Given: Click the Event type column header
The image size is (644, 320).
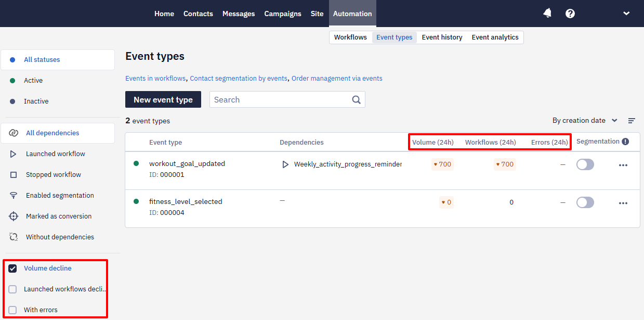Looking at the screenshot, I should click(x=165, y=143).
